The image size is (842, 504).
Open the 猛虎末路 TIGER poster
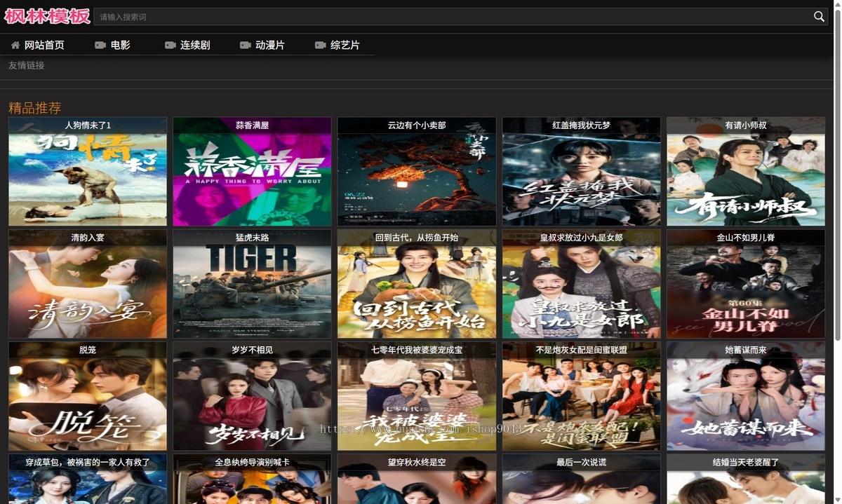252,284
